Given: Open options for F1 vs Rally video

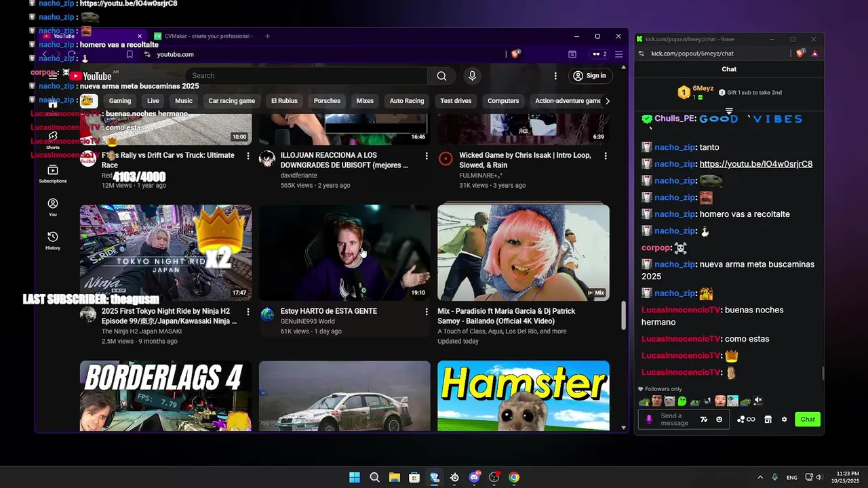Looking at the screenshot, I should (x=248, y=156).
